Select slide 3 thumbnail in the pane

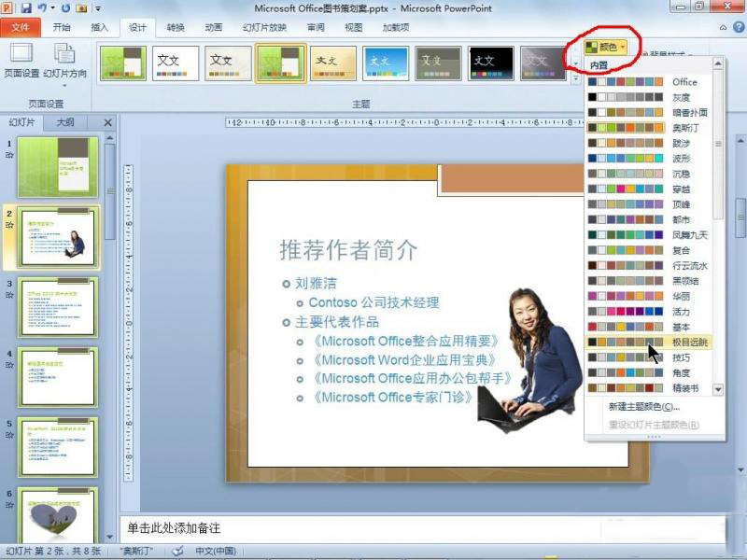[58, 308]
